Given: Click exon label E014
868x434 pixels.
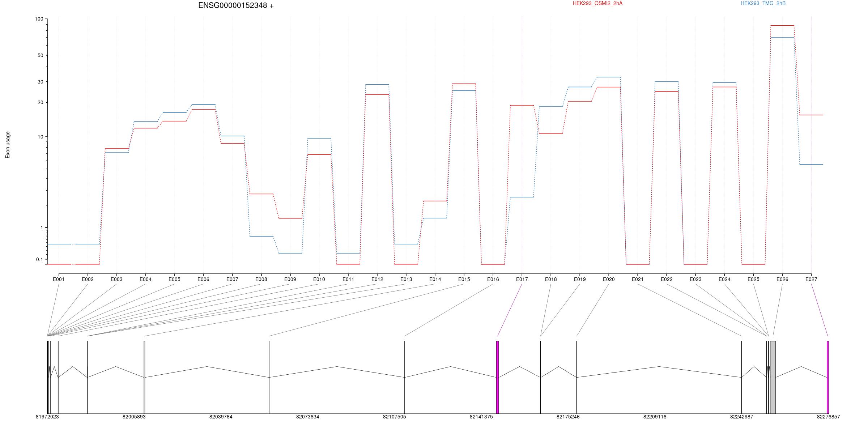Looking at the screenshot, I should pos(435,279).
